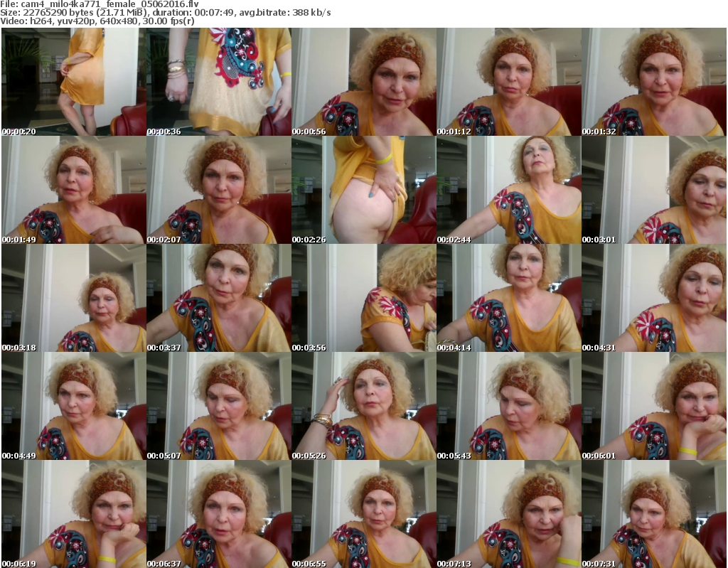
Task: Open the frame at 00:06:01
Action: [654, 406]
